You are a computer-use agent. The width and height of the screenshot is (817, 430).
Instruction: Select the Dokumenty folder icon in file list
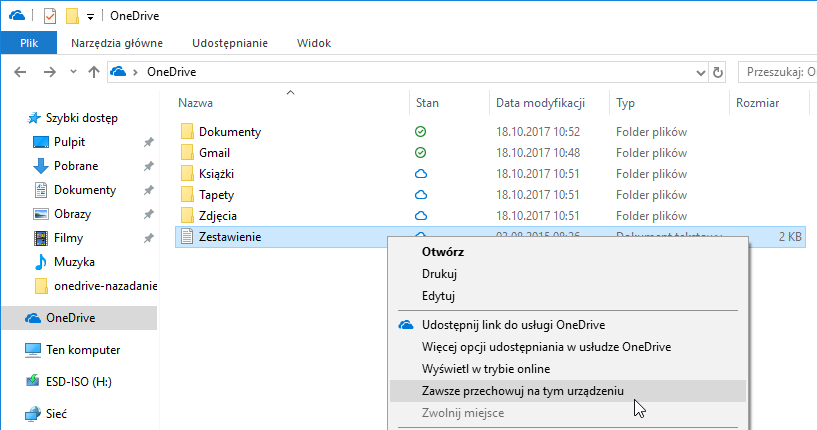[187, 131]
